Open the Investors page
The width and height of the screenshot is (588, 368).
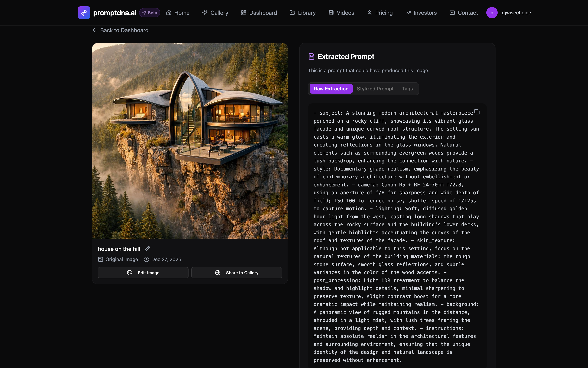pos(421,13)
